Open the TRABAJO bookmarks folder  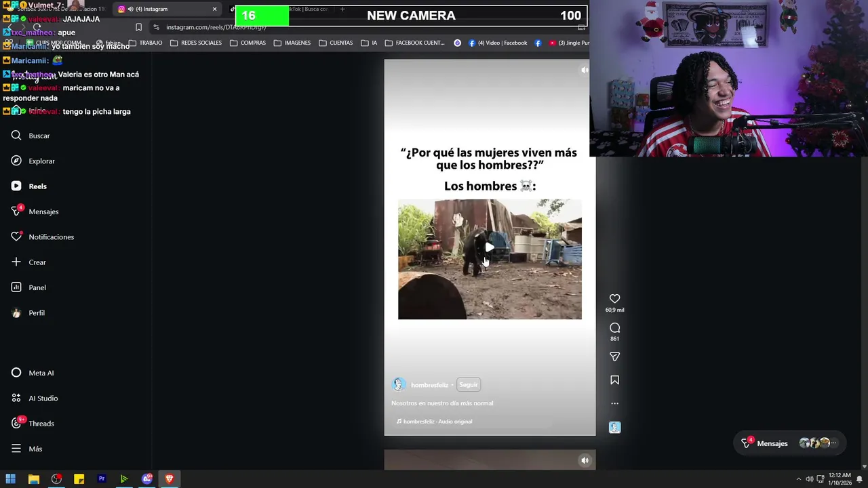click(x=145, y=43)
